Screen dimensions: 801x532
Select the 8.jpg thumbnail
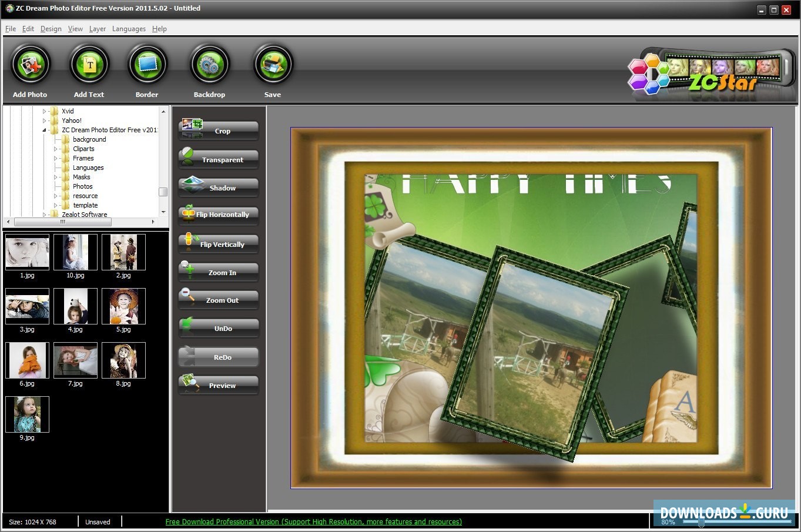(123, 360)
